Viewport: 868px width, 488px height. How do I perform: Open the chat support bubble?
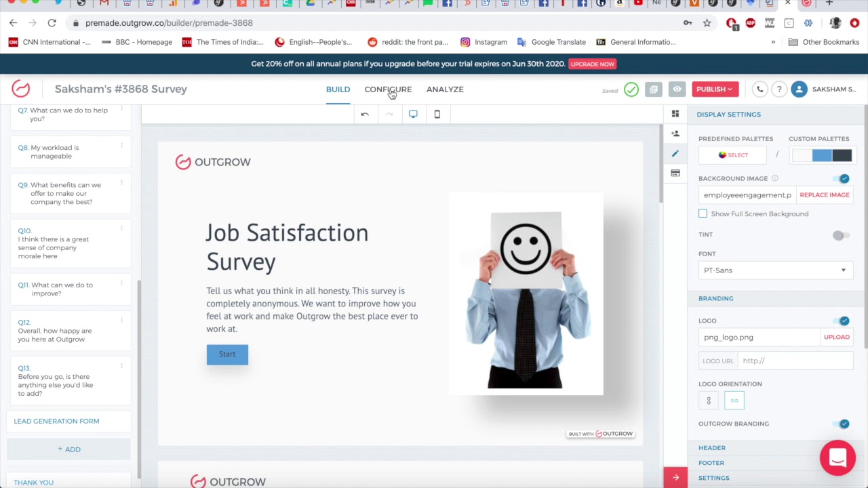(837, 457)
